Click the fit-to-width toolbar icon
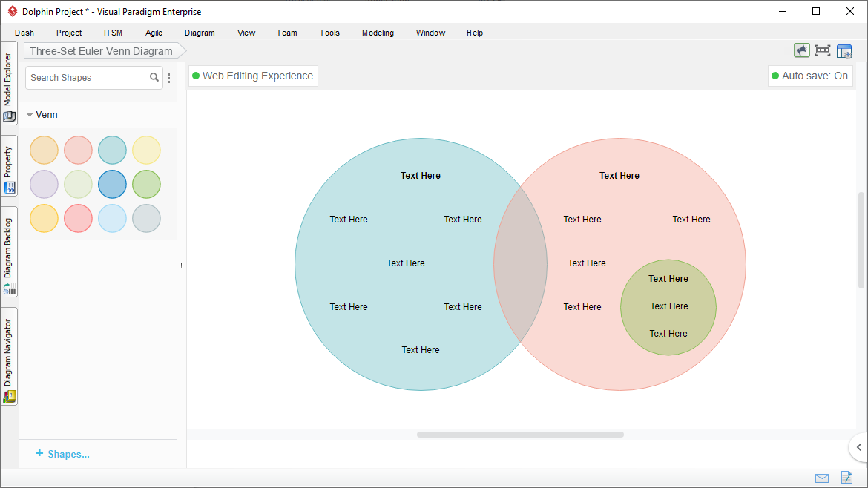 [823, 51]
